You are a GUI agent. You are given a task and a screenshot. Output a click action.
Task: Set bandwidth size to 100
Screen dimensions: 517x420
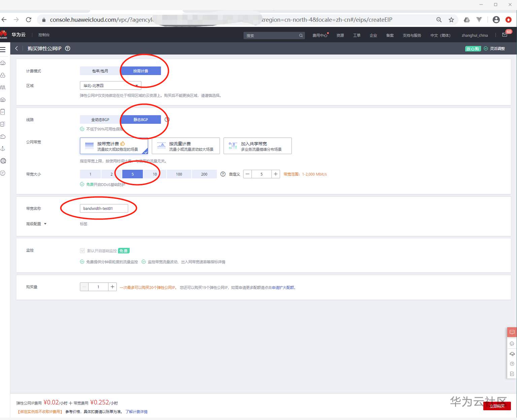(x=179, y=174)
